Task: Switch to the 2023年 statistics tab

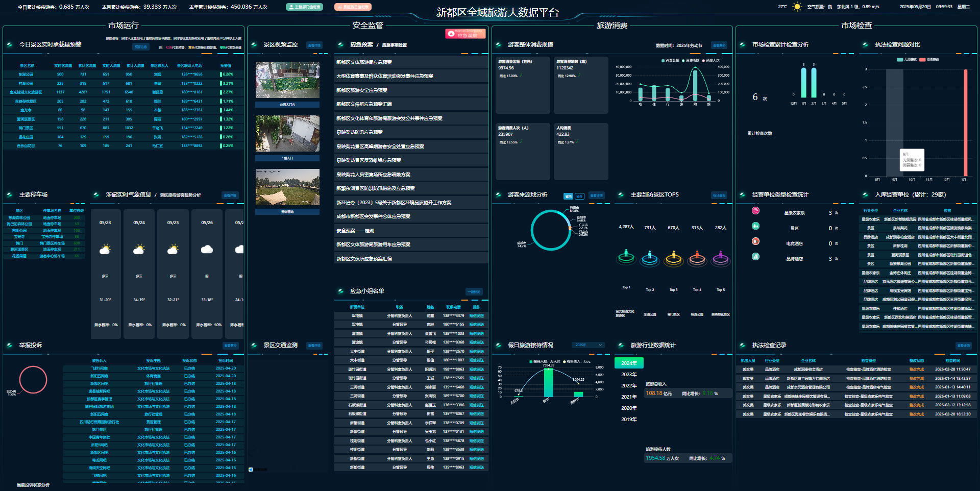Action: pyautogui.click(x=629, y=375)
